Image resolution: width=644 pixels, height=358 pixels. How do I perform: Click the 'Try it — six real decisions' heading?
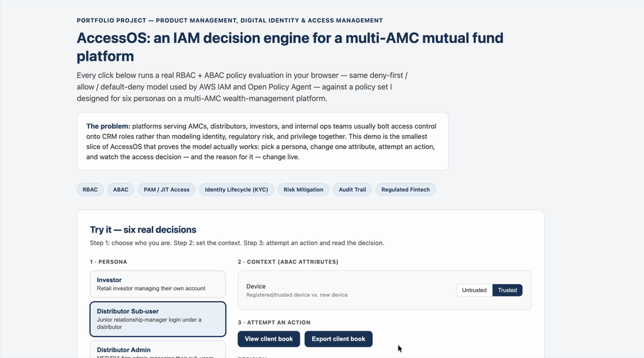point(143,230)
